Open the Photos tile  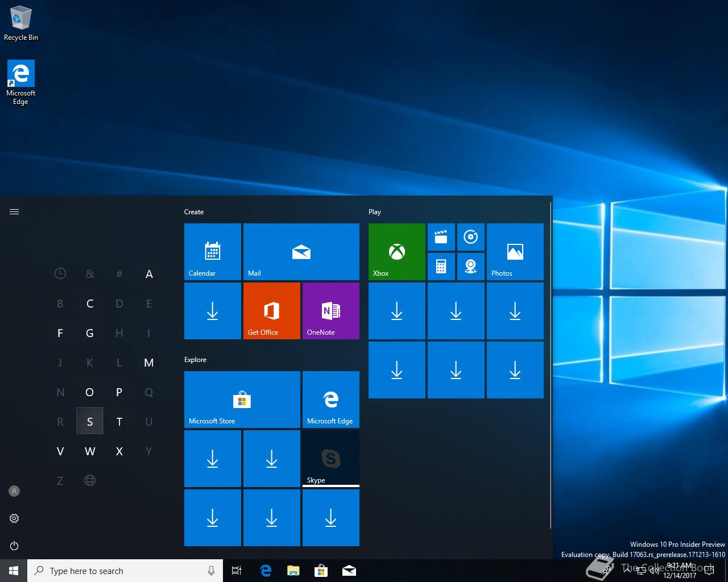(515, 252)
